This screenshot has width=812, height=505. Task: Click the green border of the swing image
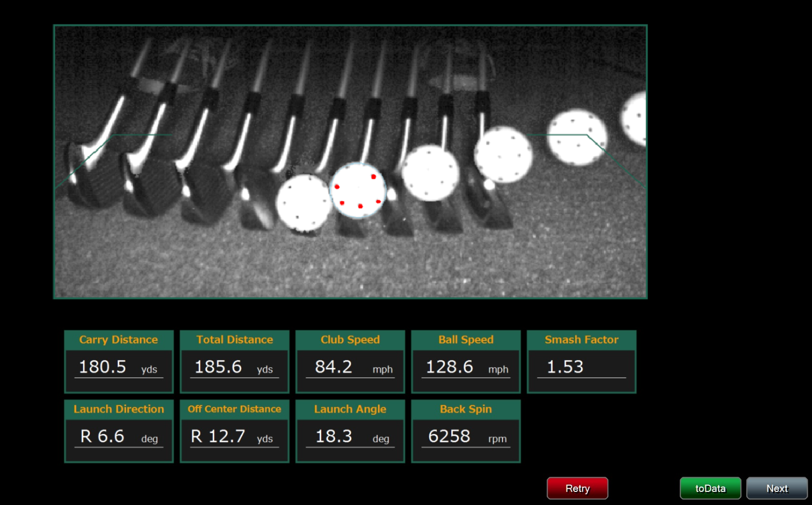350,24
